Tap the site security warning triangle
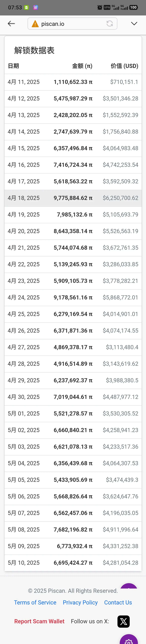This screenshot has height=644, width=146. point(35,24)
